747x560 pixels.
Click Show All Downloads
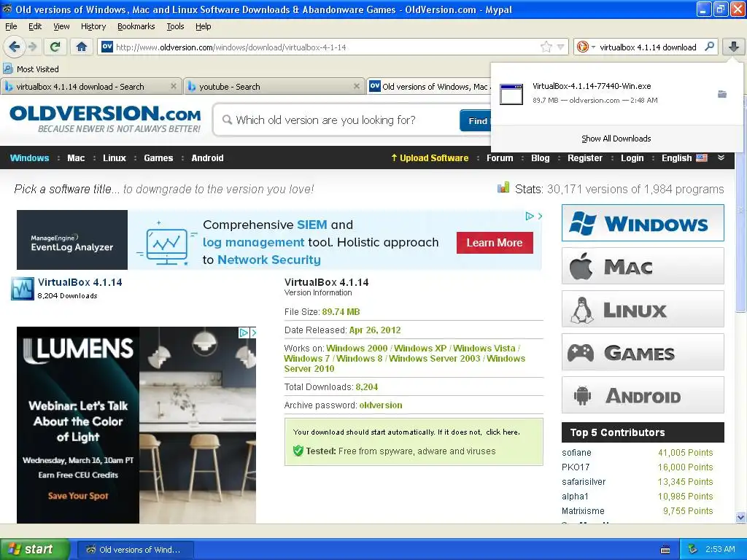click(x=616, y=139)
